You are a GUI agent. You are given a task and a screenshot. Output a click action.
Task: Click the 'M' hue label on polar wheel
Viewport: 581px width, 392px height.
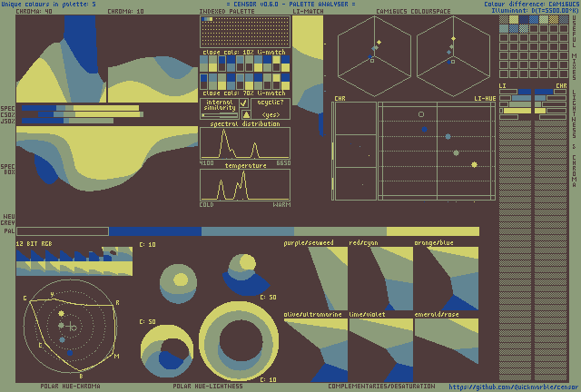(x=117, y=356)
